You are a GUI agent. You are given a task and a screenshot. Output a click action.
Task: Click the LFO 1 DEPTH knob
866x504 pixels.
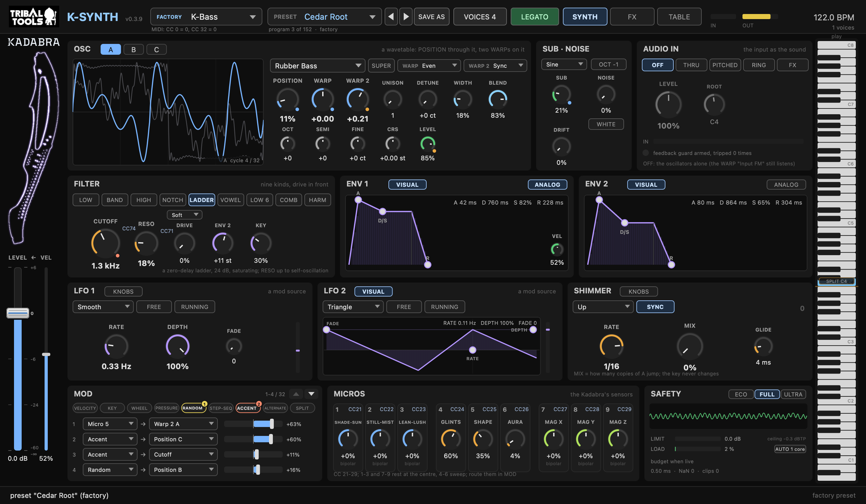coord(177,346)
